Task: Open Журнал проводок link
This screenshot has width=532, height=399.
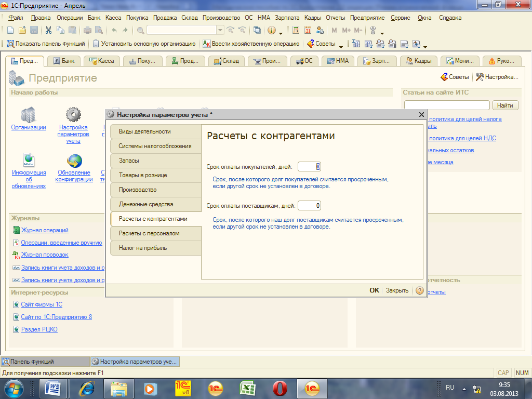Action: (x=45, y=255)
